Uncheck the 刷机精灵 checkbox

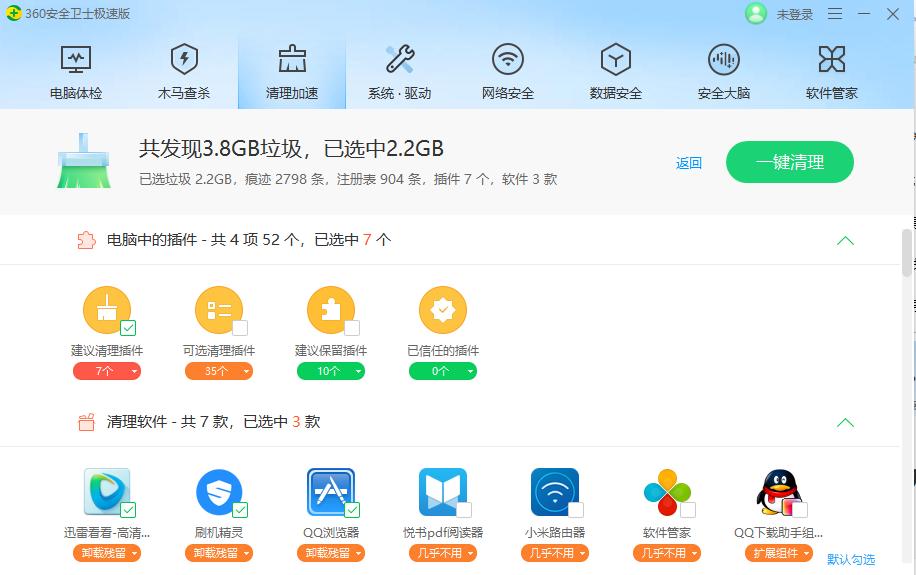point(240,510)
